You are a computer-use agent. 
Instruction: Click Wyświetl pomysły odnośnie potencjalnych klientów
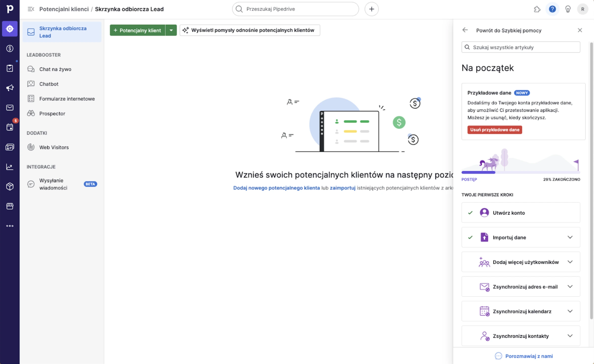(250, 30)
